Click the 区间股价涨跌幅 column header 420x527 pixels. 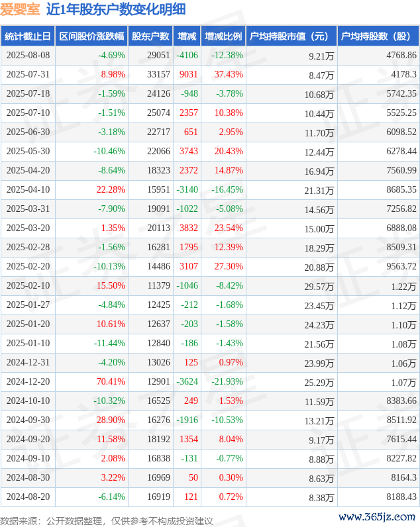click(91, 36)
